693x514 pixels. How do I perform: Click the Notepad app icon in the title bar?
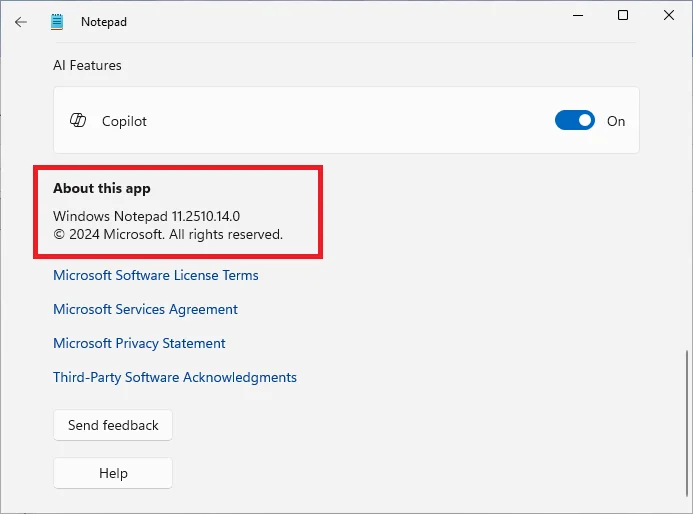pos(57,22)
